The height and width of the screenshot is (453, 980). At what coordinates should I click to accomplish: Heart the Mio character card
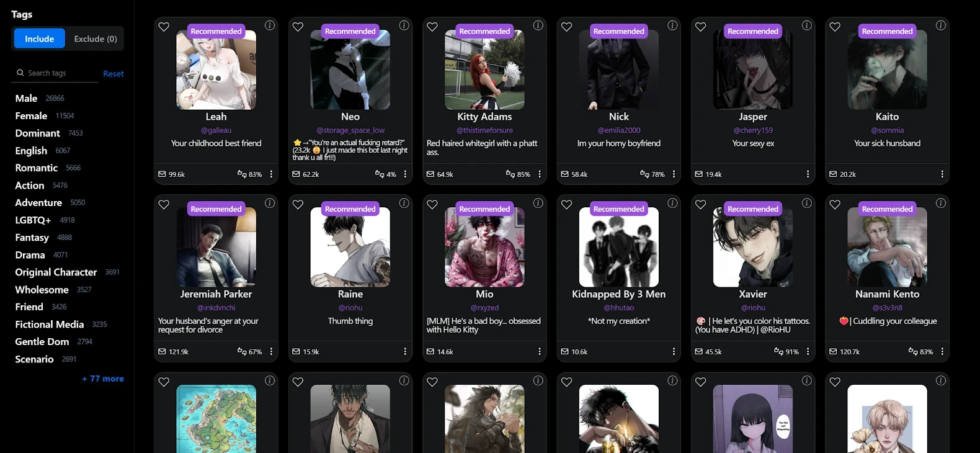pos(432,204)
